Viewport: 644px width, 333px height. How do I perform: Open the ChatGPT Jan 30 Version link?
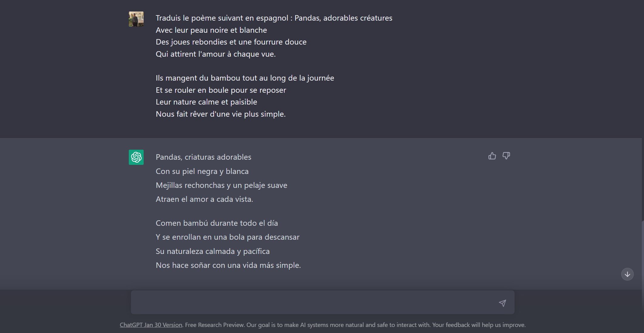coord(151,325)
